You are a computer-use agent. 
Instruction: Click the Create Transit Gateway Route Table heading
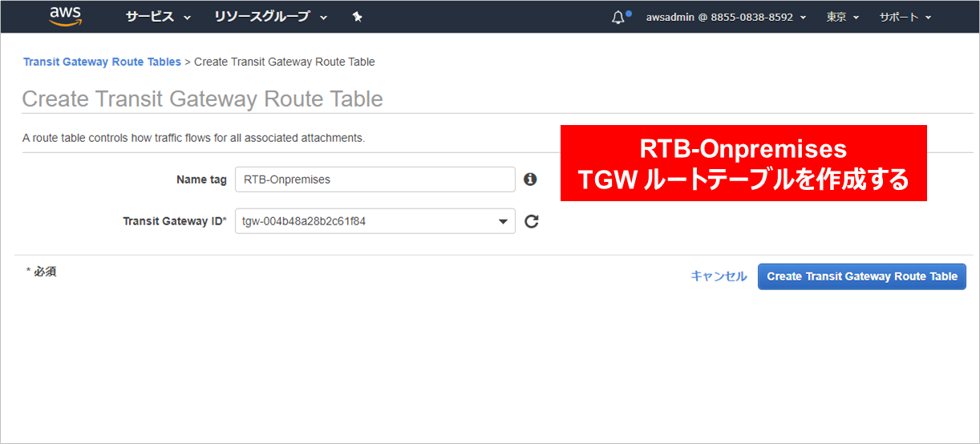[x=202, y=99]
